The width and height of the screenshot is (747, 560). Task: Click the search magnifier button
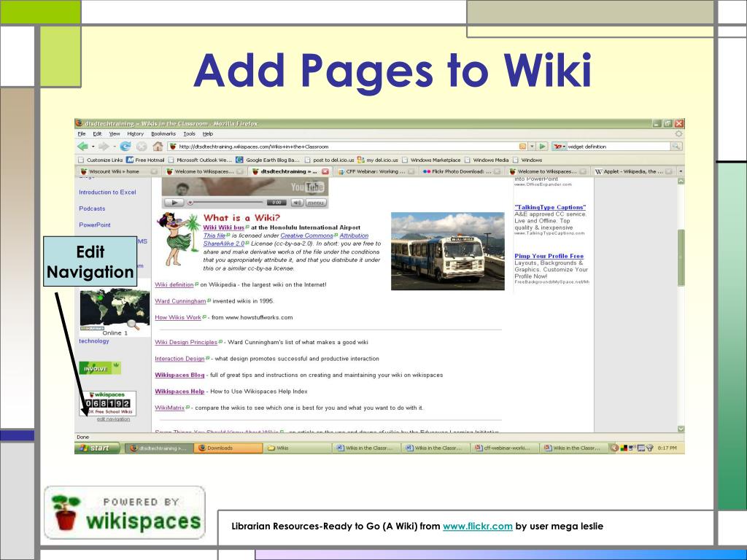[676, 147]
